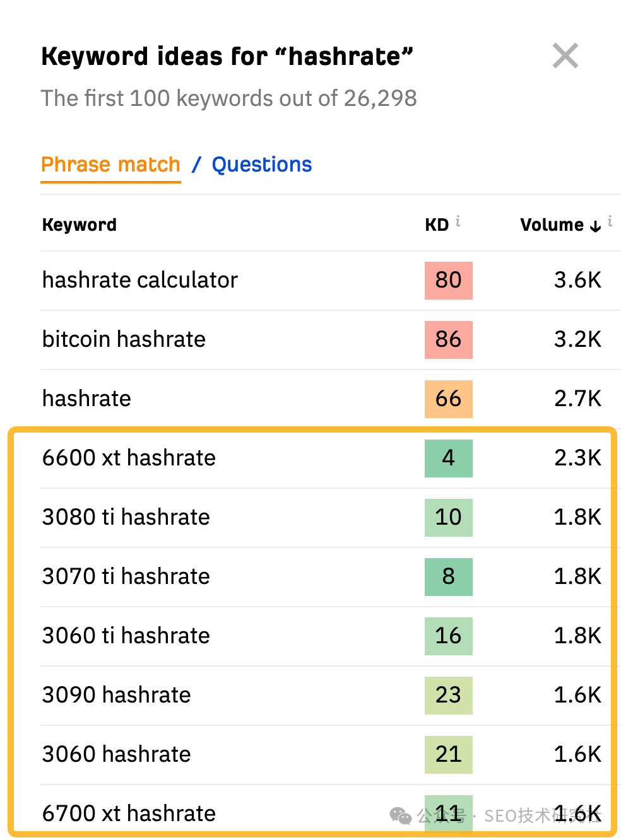This screenshot has height=840, width=621.
Task: Click the Keyword column header
Action: pyautogui.click(x=80, y=225)
